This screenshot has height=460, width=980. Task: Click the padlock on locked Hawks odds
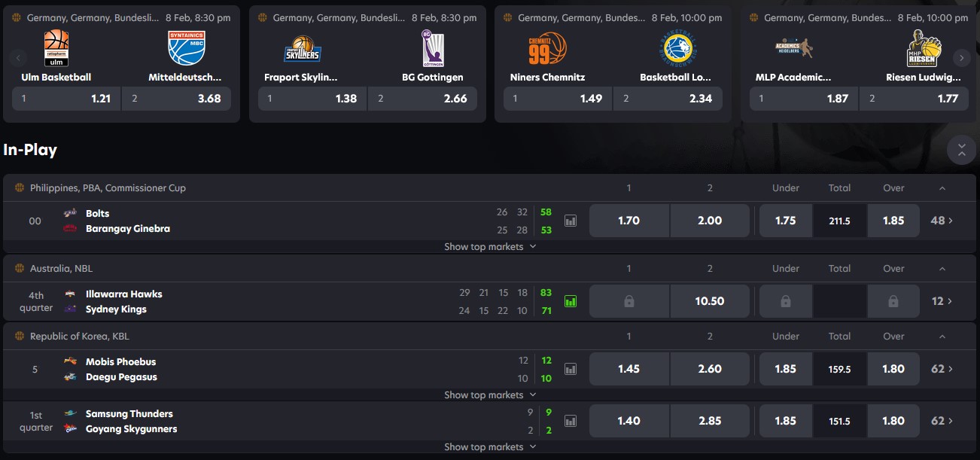tap(628, 300)
